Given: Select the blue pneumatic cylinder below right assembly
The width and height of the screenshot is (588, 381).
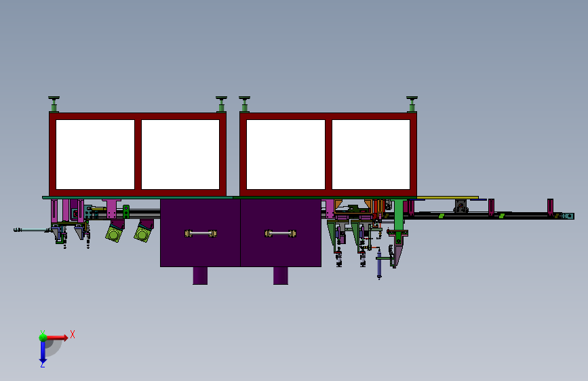Looking at the screenshot, I should pyautogui.click(x=379, y=265).
